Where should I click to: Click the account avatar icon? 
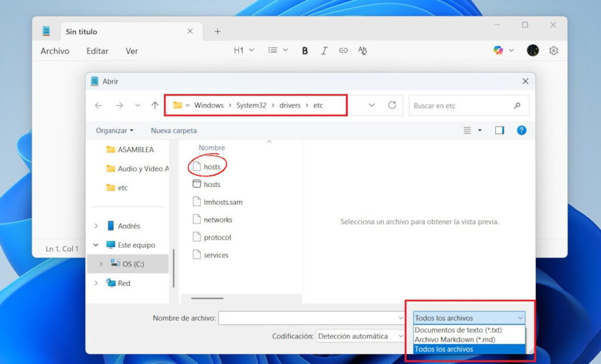tap(532, 50)
